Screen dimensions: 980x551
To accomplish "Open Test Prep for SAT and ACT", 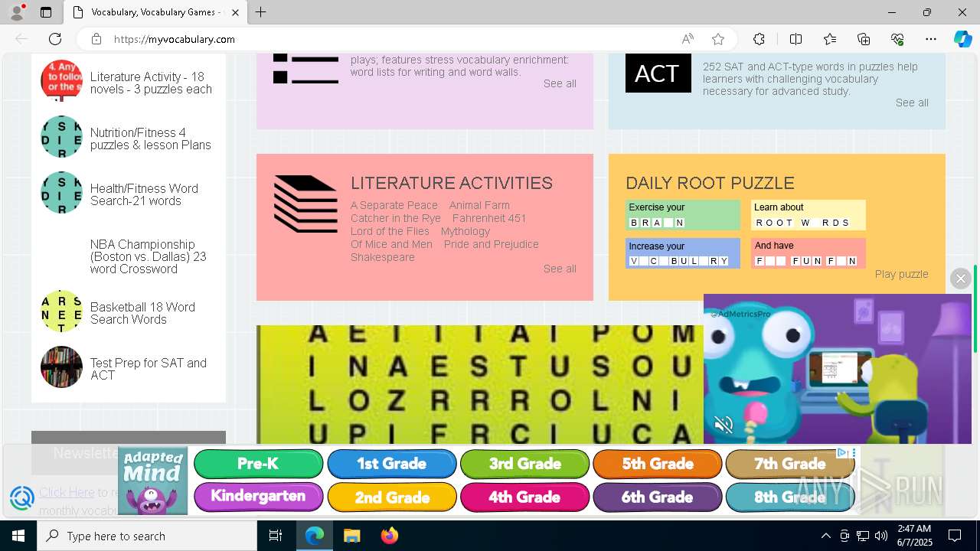I will click(149, 369).
